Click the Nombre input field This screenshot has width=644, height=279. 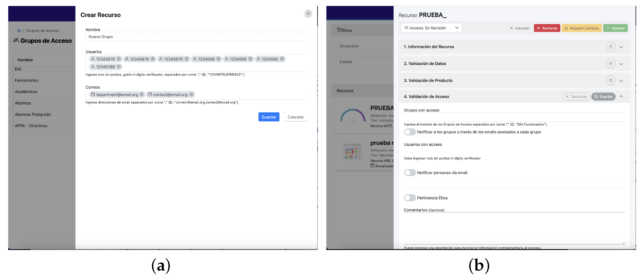tap(196, 37)
